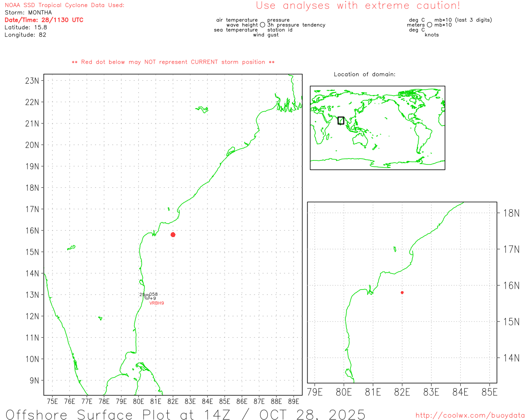This screenshot has width=525, height=420.
Task: Click the 18N label on the zoomed map
Action: [511, 213]
